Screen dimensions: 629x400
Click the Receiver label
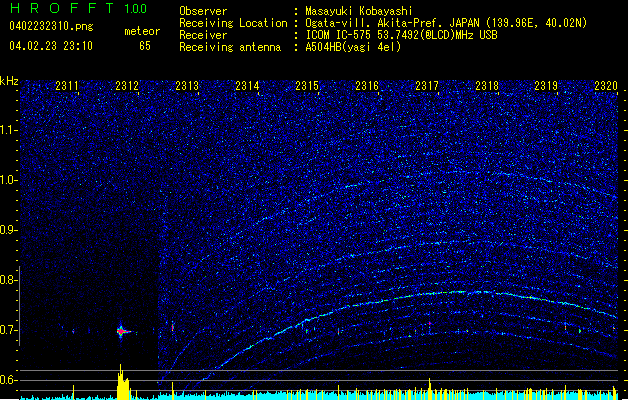(203, 35)
